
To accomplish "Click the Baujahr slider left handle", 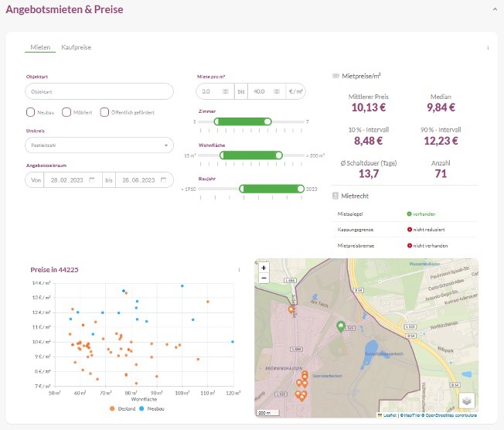I will 243,189.
